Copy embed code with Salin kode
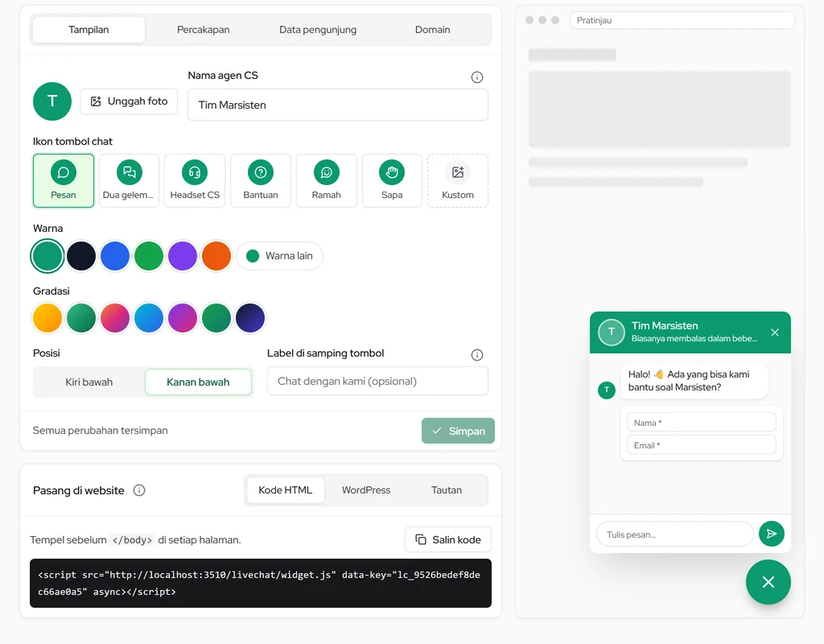Image resolution: width=824 pixels, height=644 pixels. pos(447,539)
